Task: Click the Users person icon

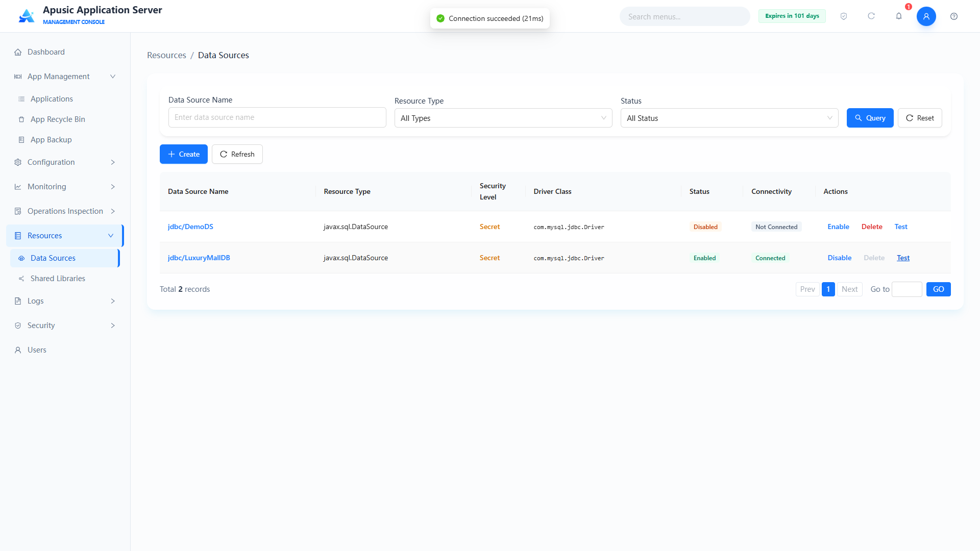Action: point(18,350)
